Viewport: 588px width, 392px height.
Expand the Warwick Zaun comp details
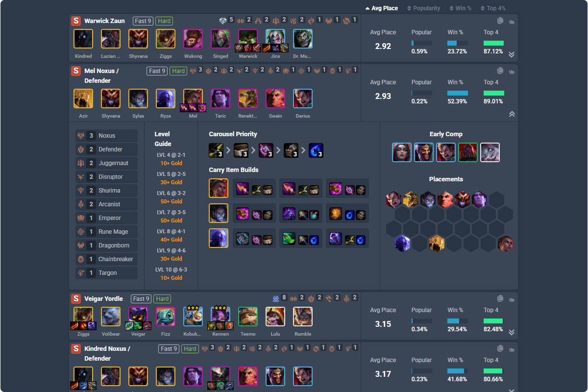pyautogui.click(x=512, y=54)
